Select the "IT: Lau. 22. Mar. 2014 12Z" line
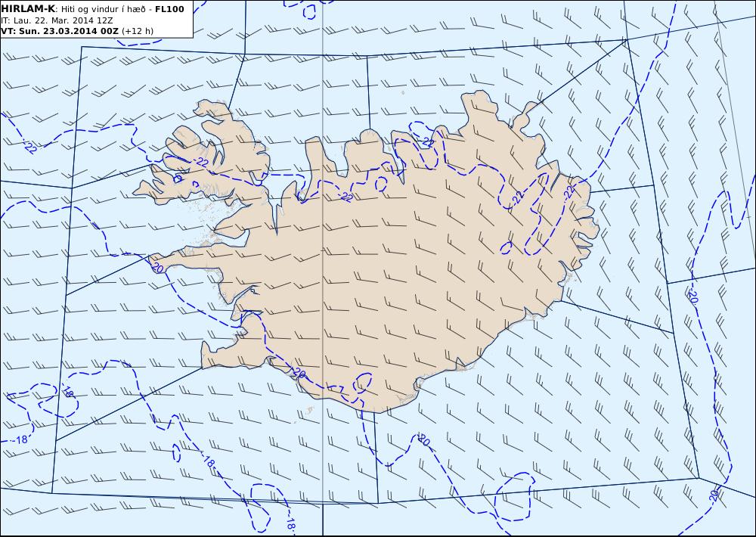756x537 pixels. [x=57, y=20]
